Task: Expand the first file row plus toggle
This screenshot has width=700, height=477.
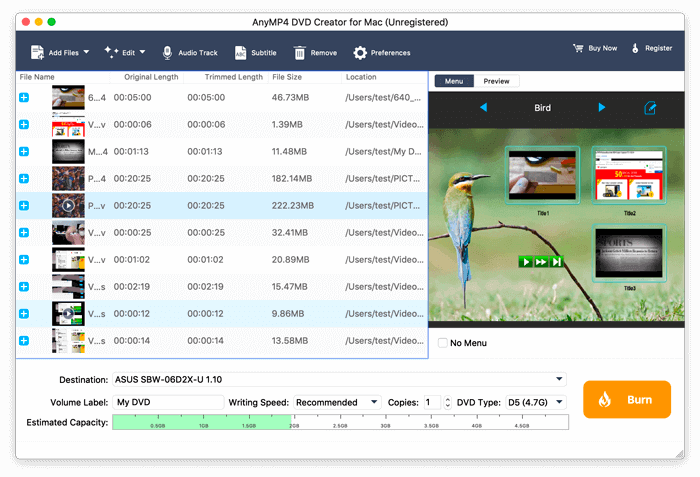Action: click(x=24, y=98)
